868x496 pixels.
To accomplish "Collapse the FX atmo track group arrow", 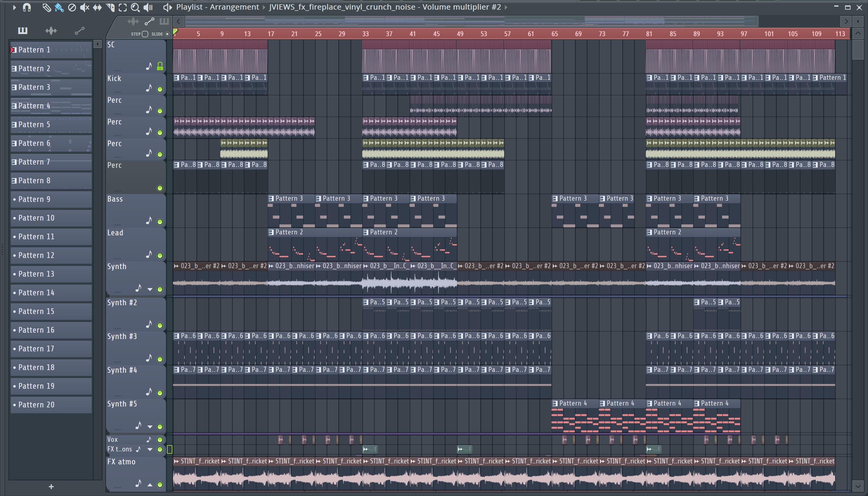I will coord(150,485).
